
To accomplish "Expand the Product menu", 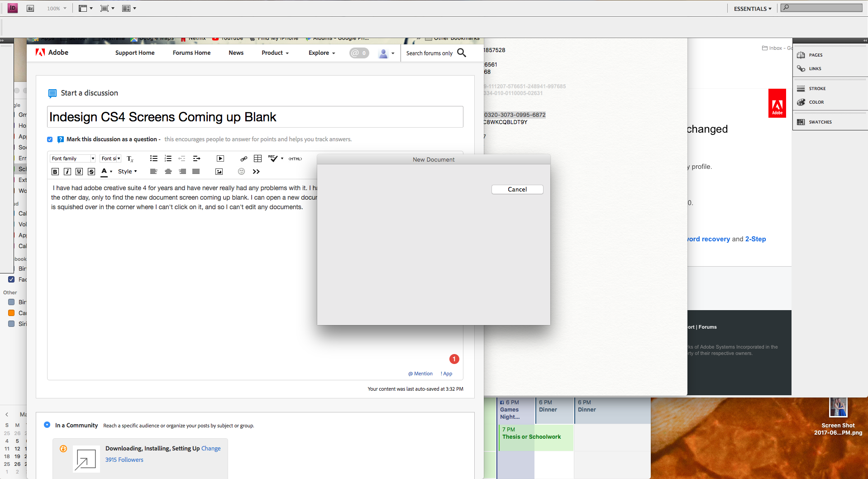I will pos(275,53).
